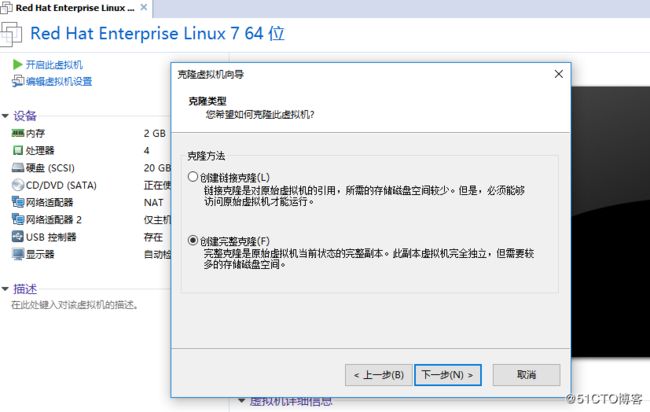Image resolution: width=650 pixels, height=412 pixels.
Task: Select the USB controller icon
Action: [18, 237]
